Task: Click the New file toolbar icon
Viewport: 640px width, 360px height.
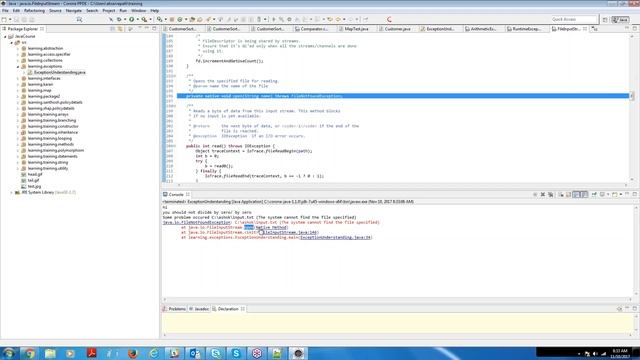Action: click(x=4, y=19)
